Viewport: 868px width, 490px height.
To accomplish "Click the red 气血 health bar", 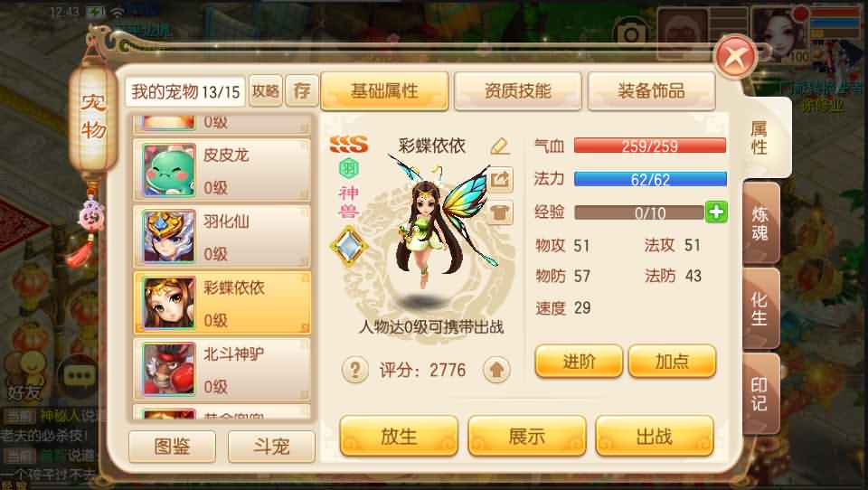I will pos(650,146).
